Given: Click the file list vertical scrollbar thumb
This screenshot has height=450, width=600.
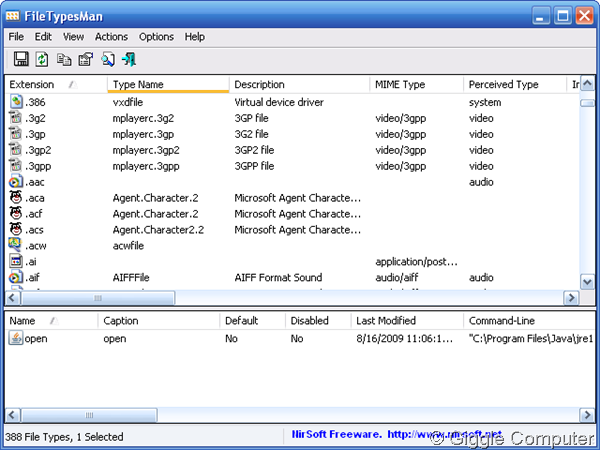Looking at the screenshot, I should (587, 103).
